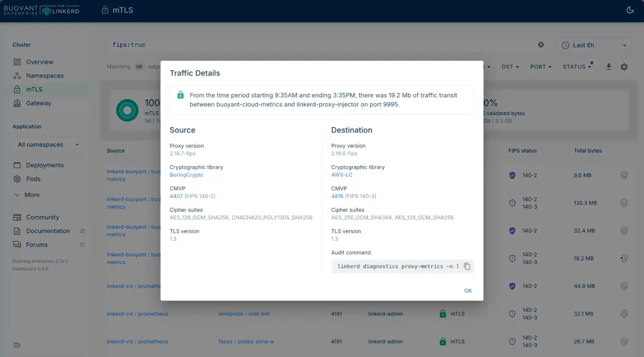Select mTLS in sidebar

(x=34, y=90)
